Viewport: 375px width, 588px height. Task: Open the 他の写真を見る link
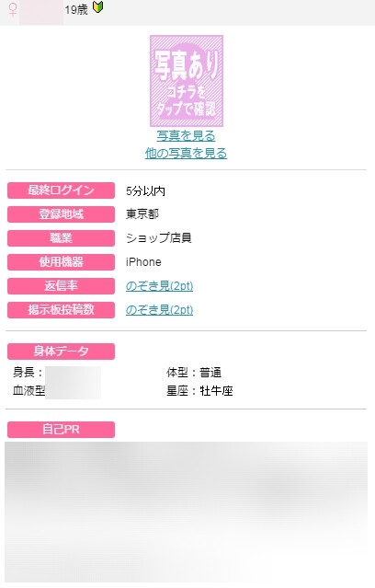(x=187, y=153)
